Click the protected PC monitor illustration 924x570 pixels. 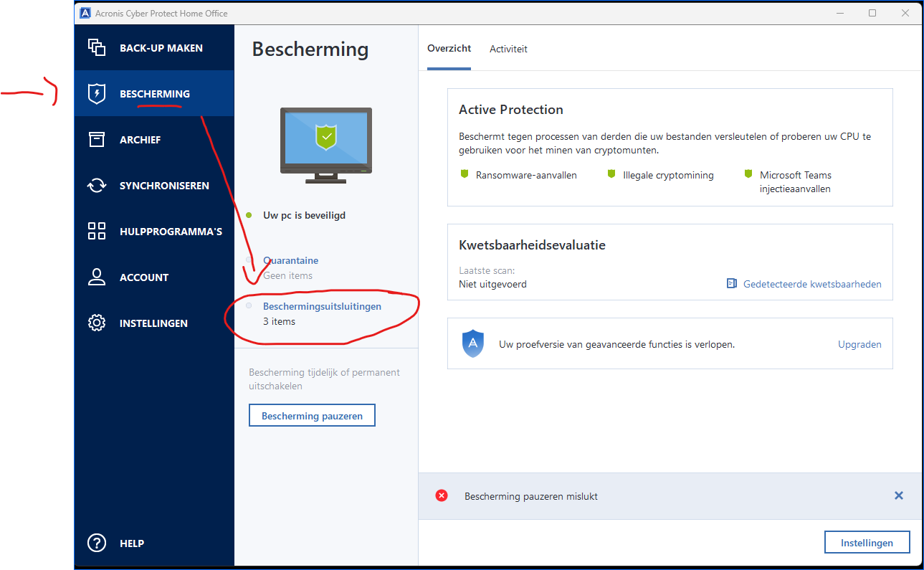click(326, 146)
